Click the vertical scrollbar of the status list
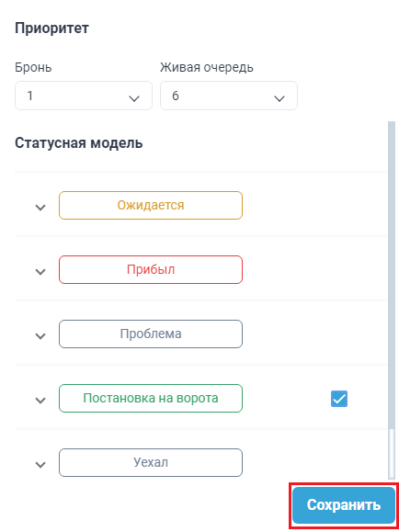Viewport: 399px width, 532px height. pos(392,300)
